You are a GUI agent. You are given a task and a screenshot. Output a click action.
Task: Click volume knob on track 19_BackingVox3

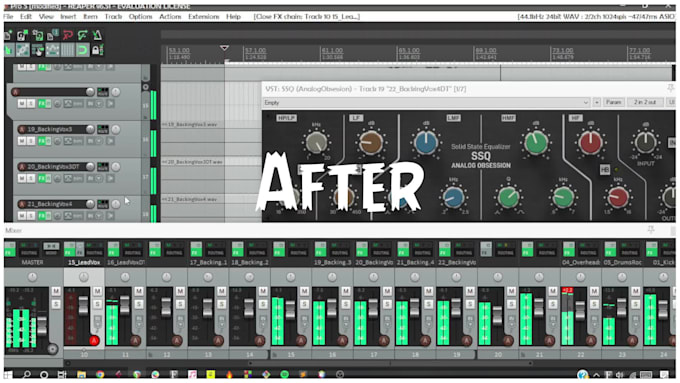(90, 129)
